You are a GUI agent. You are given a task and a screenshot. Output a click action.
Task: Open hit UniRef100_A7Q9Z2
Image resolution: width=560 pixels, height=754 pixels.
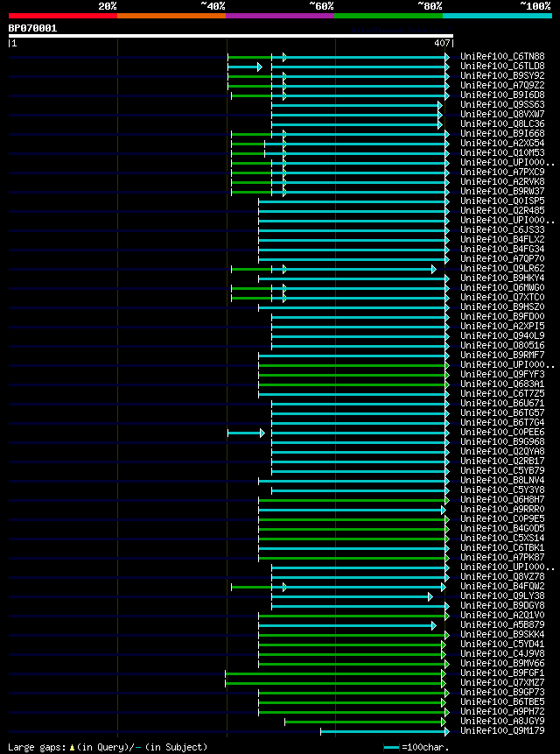click(502, 85)
